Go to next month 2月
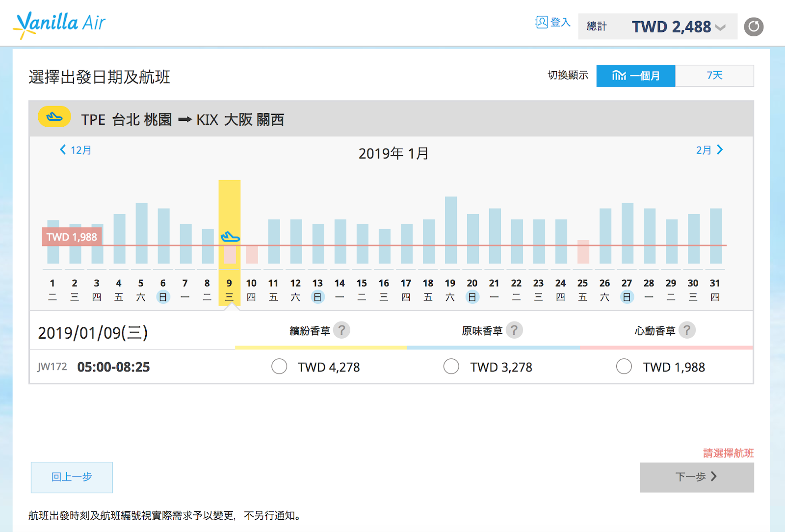Viewport: 785px width, 532px height. click(709, 150)
